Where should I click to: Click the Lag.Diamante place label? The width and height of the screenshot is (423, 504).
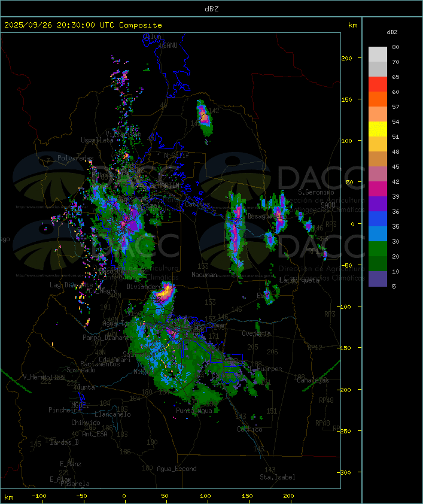[x=71, y=285]
